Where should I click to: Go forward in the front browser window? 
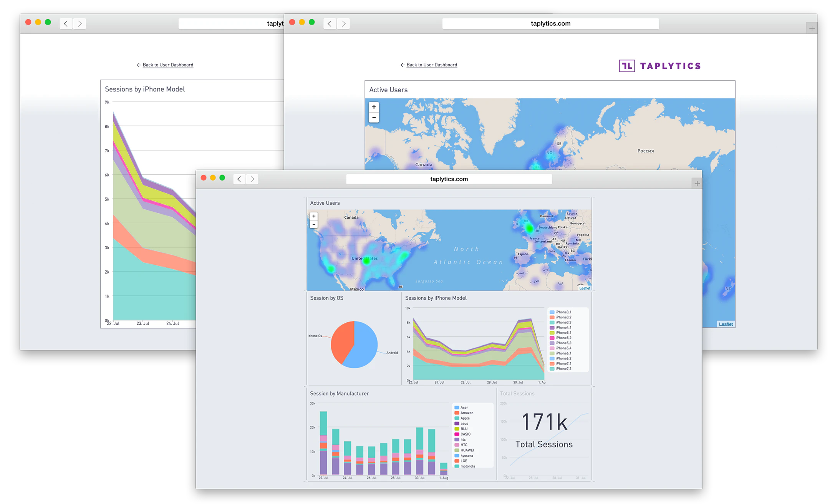[x=252, y=179]
